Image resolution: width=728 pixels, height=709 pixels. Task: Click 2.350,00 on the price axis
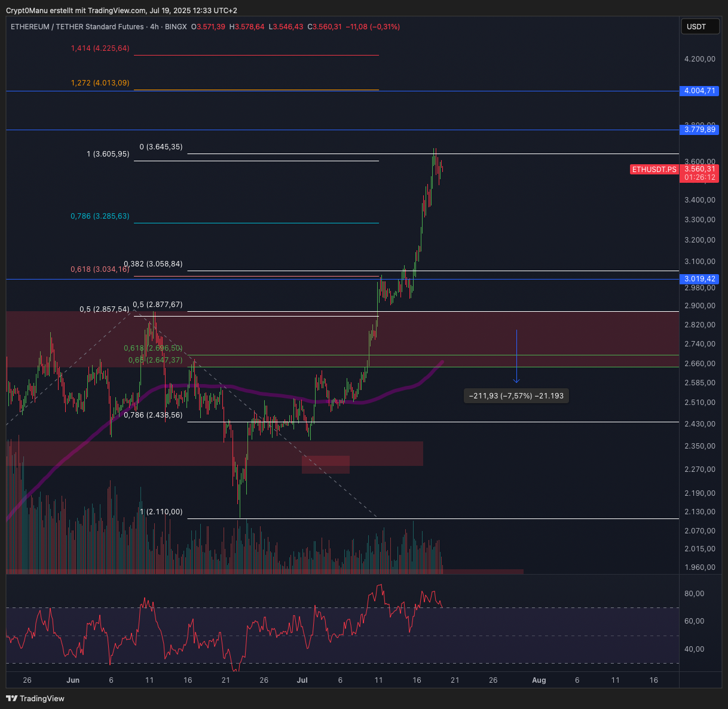click(699, 446)
